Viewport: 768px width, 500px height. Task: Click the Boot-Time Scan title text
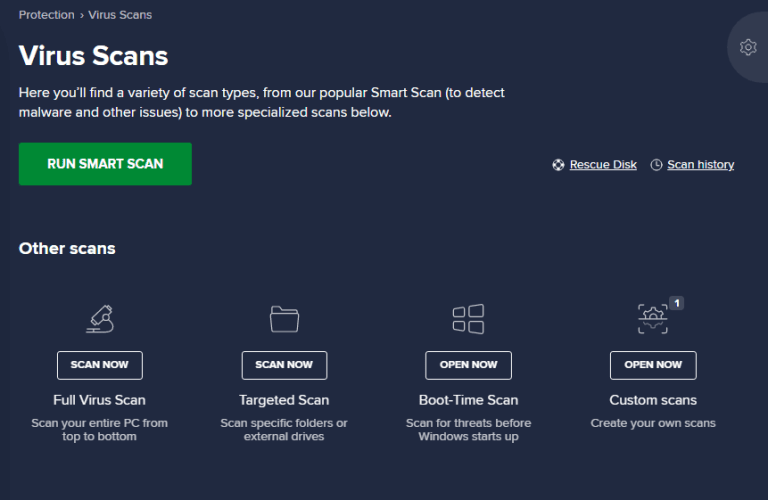pyautogui.click(x=468, y=400)
